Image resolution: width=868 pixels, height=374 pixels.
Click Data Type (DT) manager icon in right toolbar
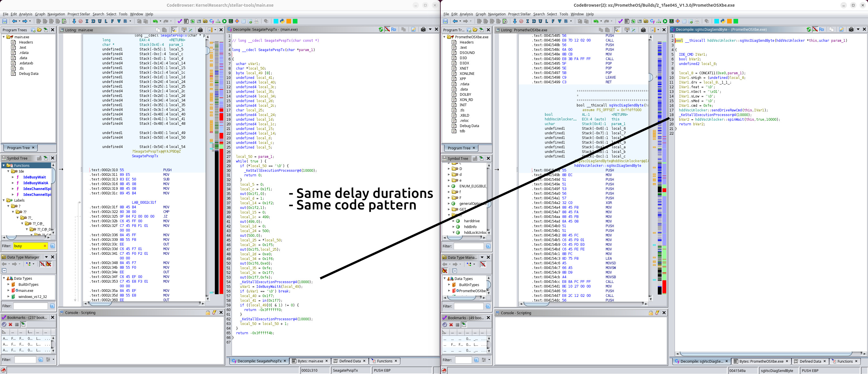click(646, 21)
